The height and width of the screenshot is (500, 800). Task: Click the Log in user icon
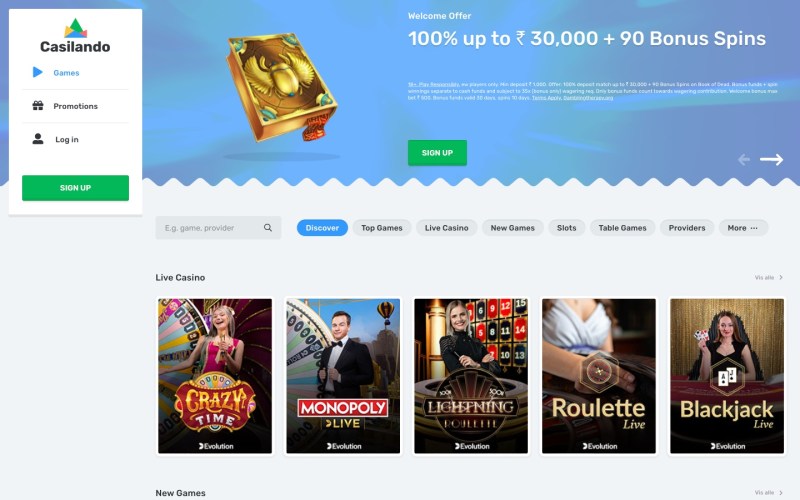38,139
